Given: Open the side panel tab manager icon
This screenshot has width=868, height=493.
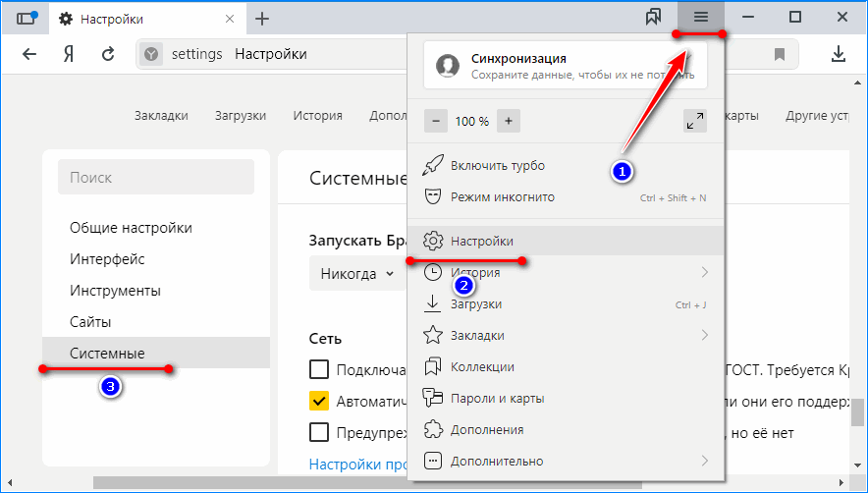Looking at the screenshot, I should [x=26, y=19].
